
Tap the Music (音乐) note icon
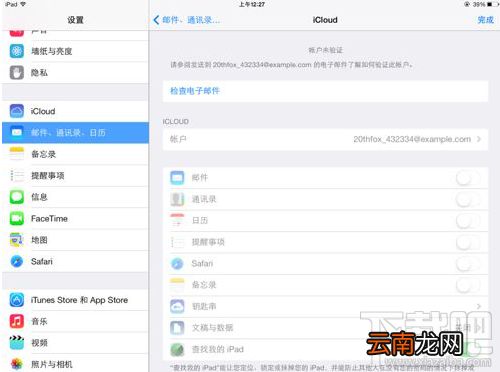coord(17,321)
